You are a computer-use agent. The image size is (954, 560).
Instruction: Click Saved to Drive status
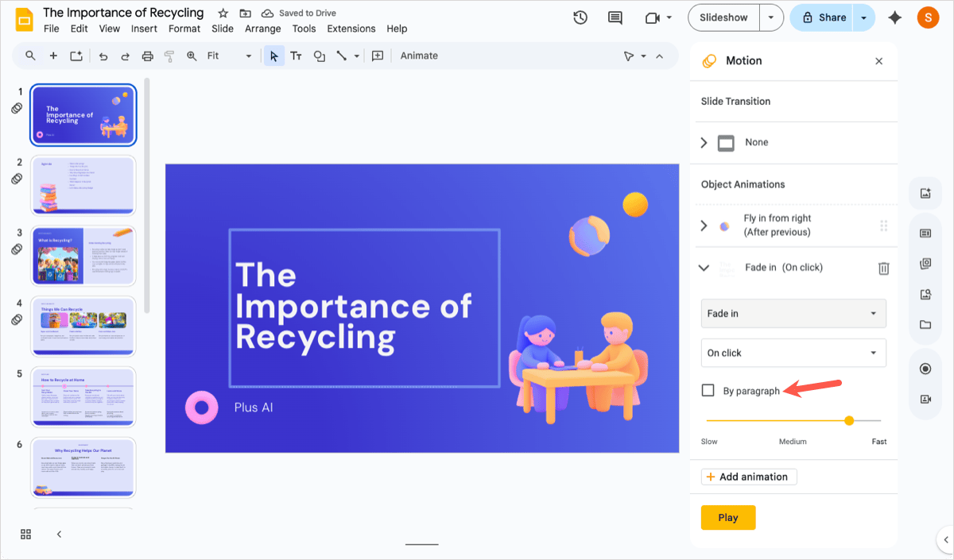[x=298, y=14]
